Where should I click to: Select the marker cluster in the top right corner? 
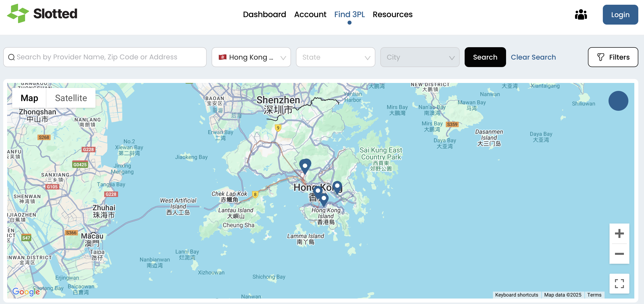pos(618,101)
